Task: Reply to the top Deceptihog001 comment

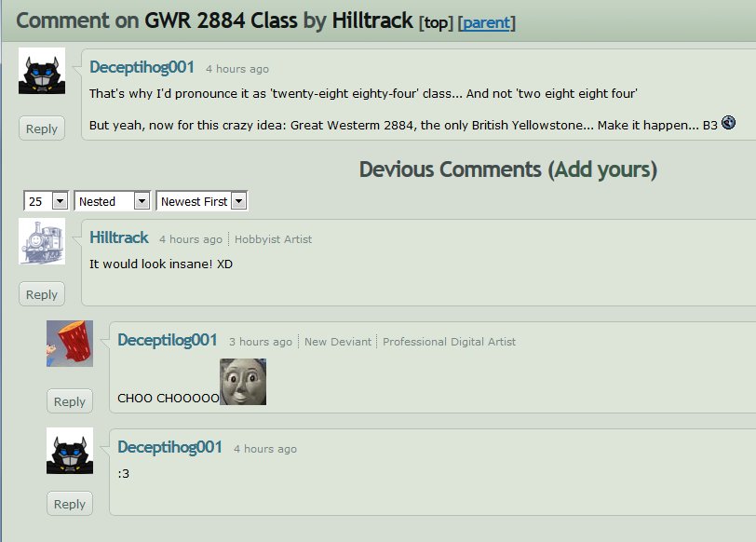Action: point(42,129)
